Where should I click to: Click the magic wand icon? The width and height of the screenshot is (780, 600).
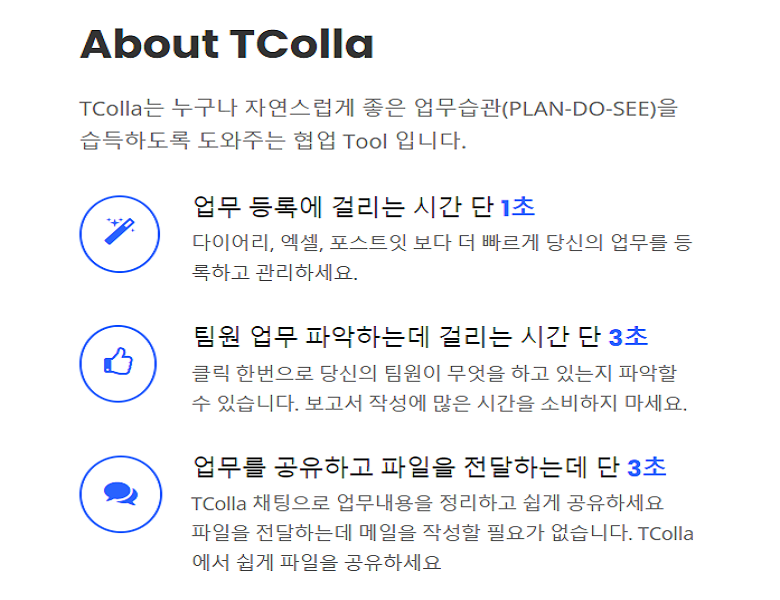[x=119, y=234]
